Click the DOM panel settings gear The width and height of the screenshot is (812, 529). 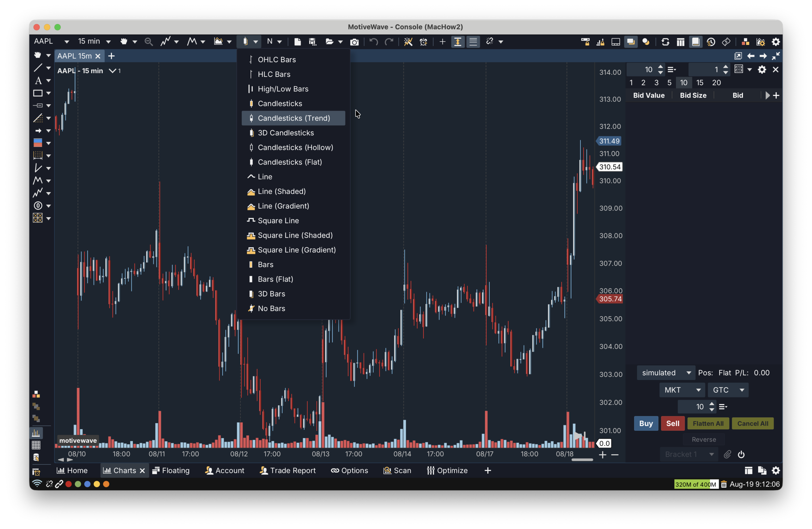click(762, 69)
